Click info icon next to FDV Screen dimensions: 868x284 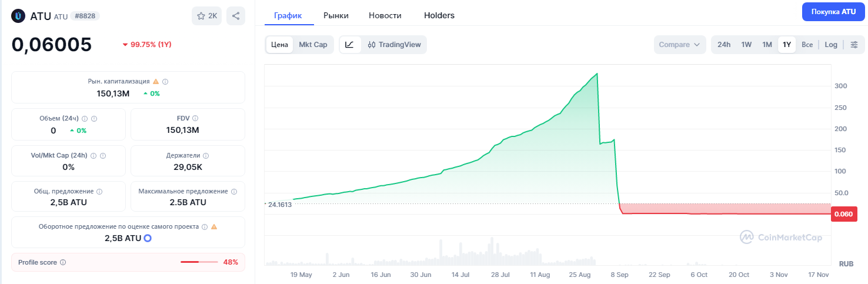195,118
